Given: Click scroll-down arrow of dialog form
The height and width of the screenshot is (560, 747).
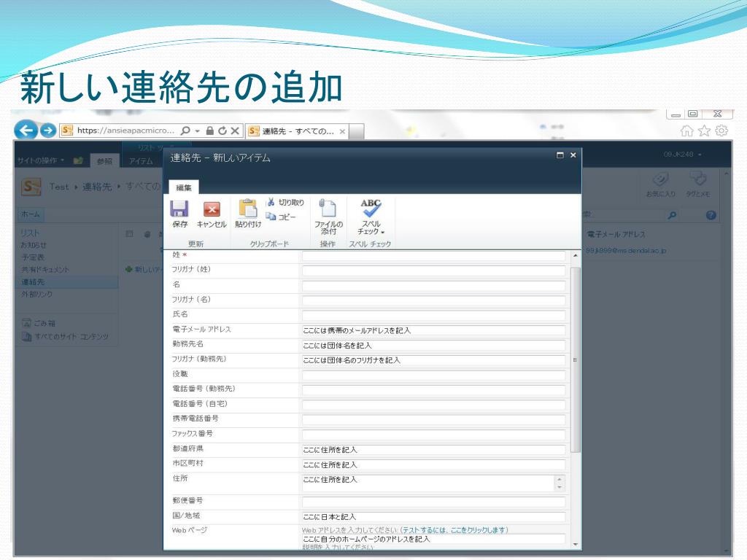Looking at the screenshot, I should tap(575, 544).
